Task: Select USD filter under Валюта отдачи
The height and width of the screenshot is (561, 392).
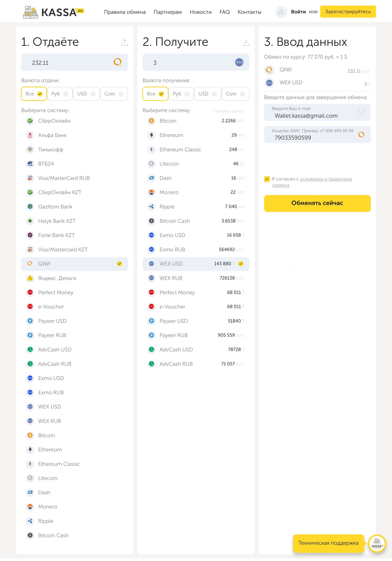Action: point(86,94)
